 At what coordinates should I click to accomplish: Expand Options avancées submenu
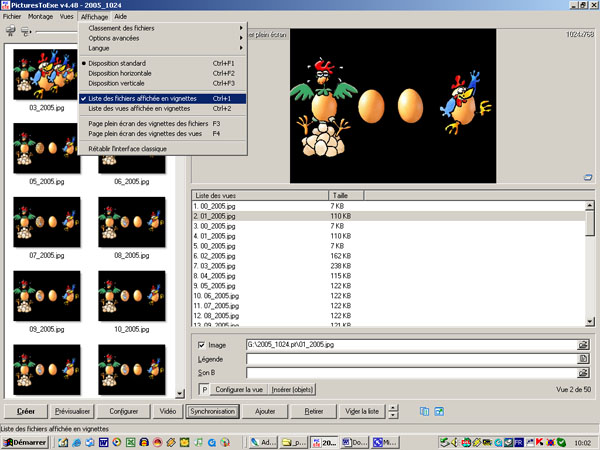coord(162,38)
